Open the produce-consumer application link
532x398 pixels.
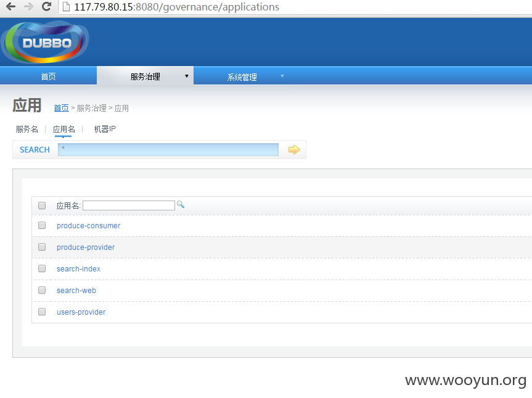click(88, 225)
